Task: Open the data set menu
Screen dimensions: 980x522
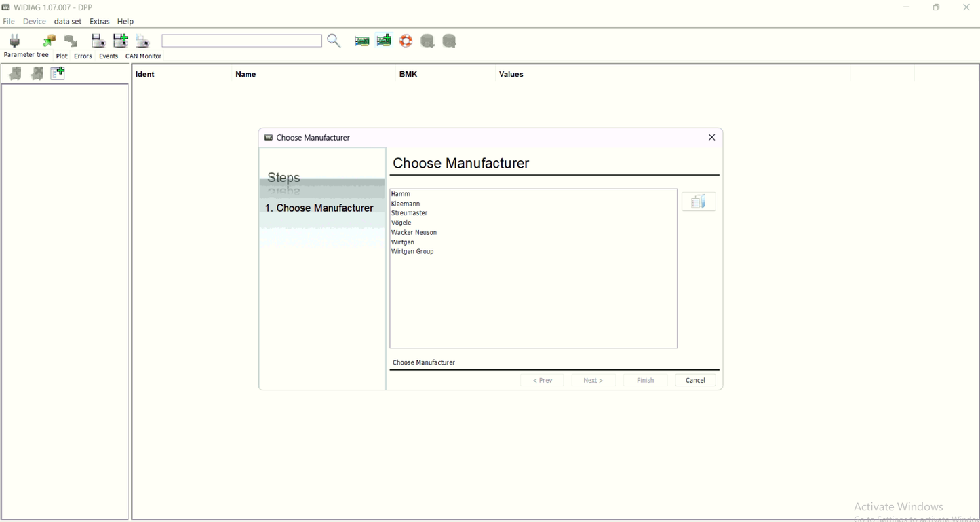Action: [x=68, y=22]
